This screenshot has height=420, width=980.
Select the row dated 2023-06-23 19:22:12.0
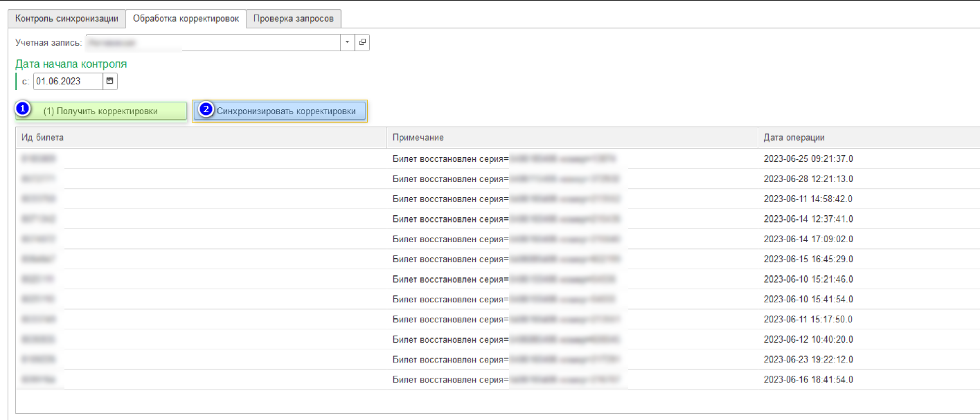[x=808, y=359]
